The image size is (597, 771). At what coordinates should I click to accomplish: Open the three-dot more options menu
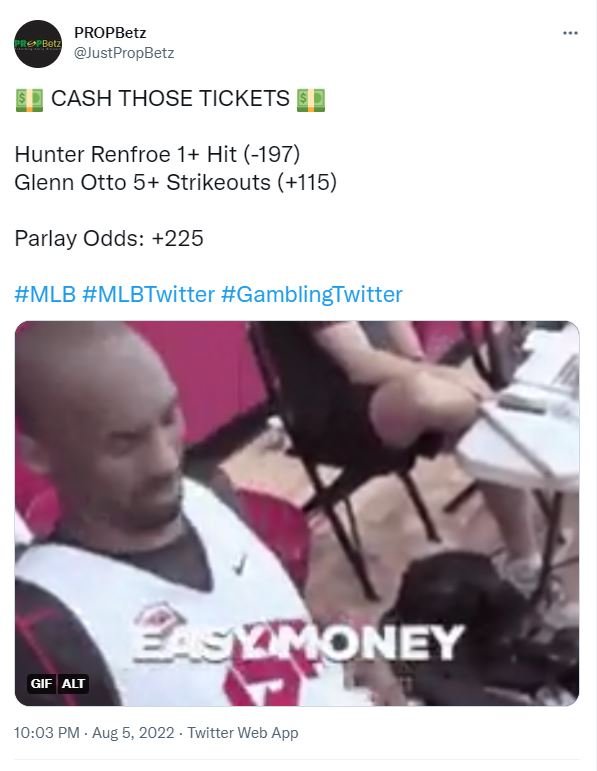tap(570, 33)
